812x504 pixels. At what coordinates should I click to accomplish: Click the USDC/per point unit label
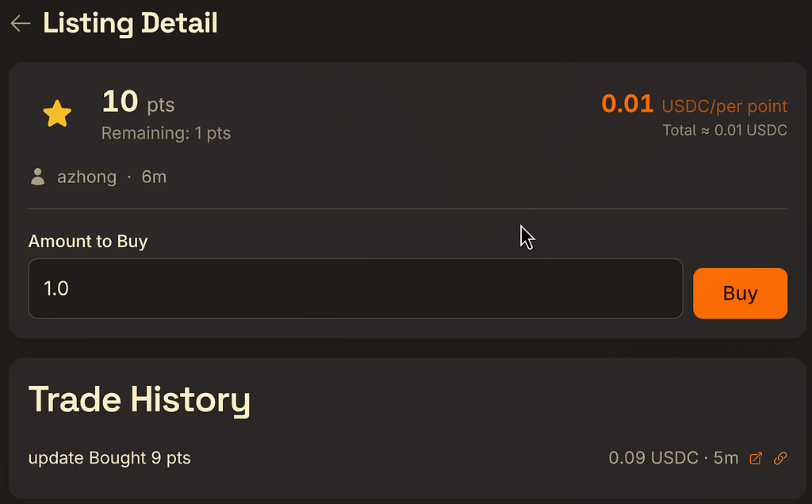pos(724,106)
